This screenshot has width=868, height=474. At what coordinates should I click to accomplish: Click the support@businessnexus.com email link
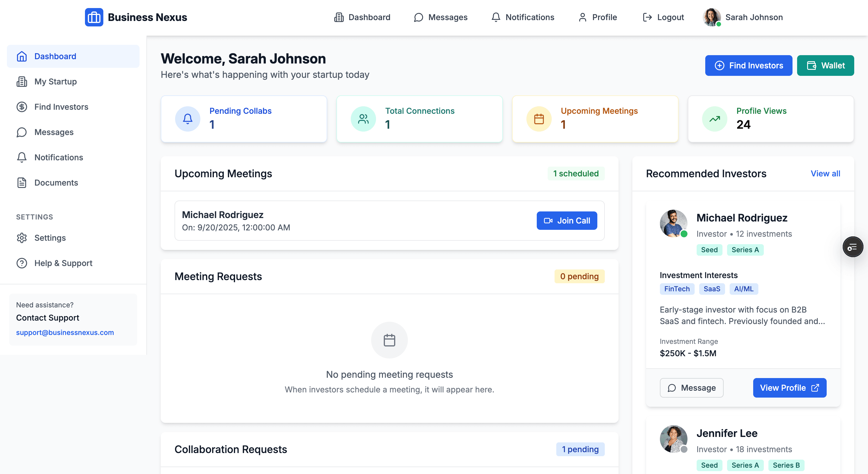[x=65, y=332]
